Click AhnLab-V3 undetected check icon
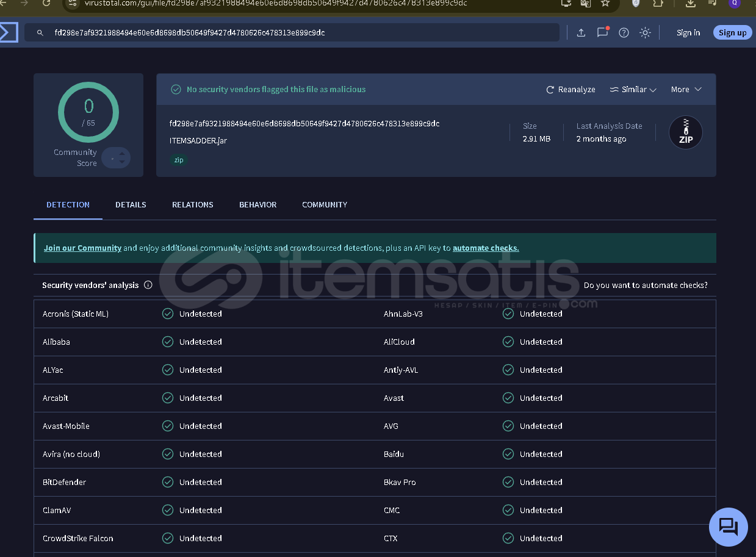This screenshot has height=557, width=756. click(x=508, y=314)
